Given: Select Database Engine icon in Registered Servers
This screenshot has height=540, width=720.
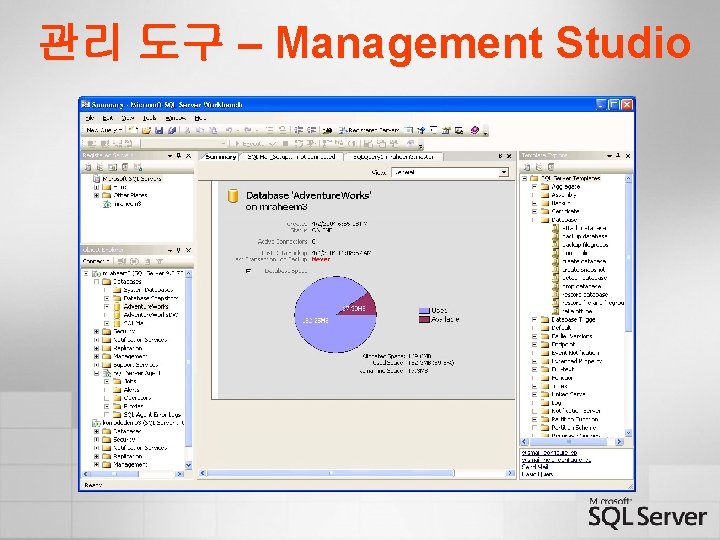Looking at the screenshot, I should [87, 167].
